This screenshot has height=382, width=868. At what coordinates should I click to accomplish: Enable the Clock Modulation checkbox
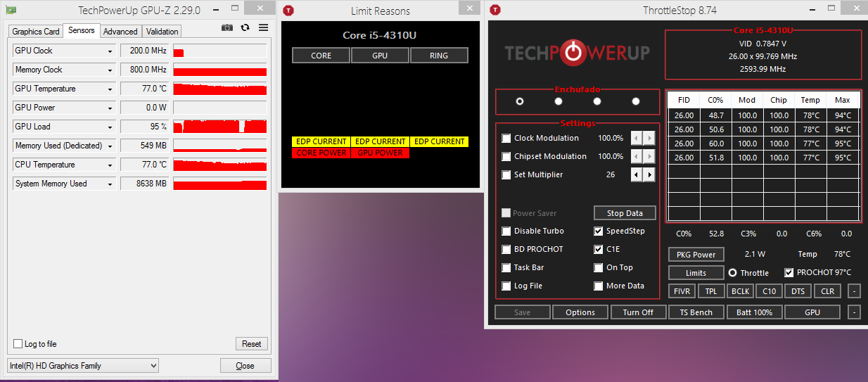tap(506, 138)
